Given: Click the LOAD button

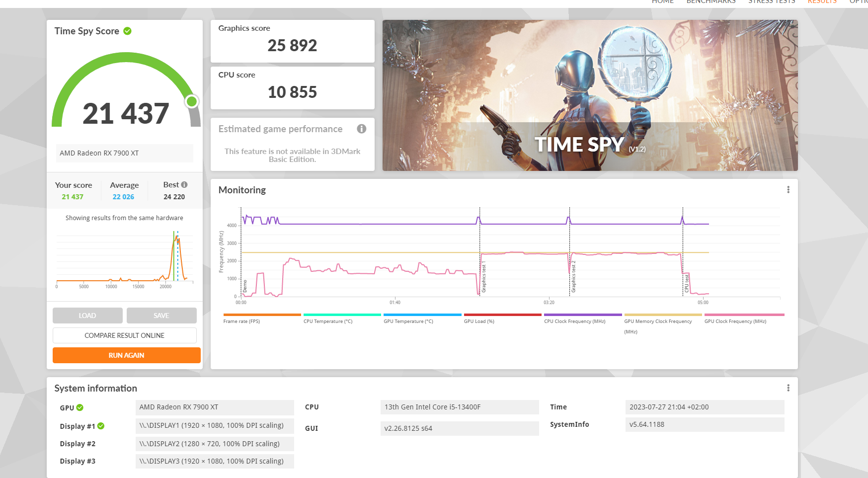Looking at the screenshot, I should 87,316.
